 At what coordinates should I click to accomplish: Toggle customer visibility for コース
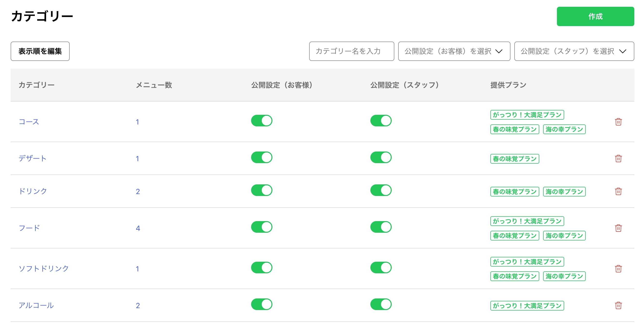[x=262, y=121]
